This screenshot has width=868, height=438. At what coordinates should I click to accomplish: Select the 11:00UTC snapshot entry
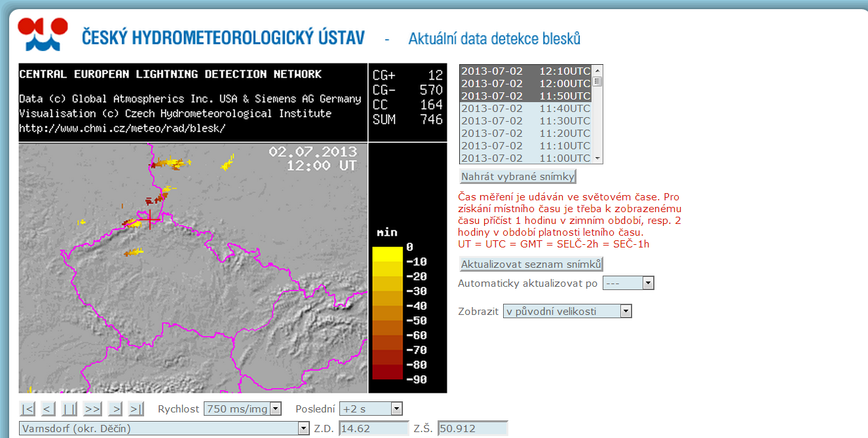(x=525, y=158)
